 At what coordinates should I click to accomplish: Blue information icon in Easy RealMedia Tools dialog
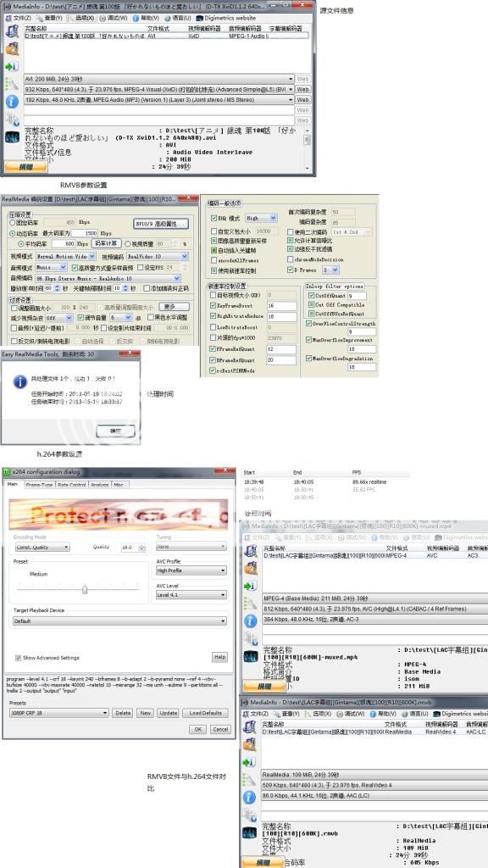20,381
